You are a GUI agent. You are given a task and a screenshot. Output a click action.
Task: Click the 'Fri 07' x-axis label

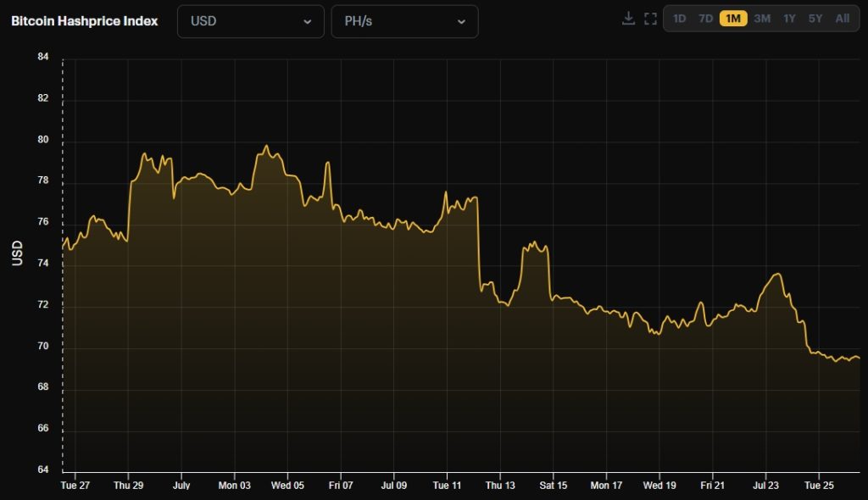[341, 486]
